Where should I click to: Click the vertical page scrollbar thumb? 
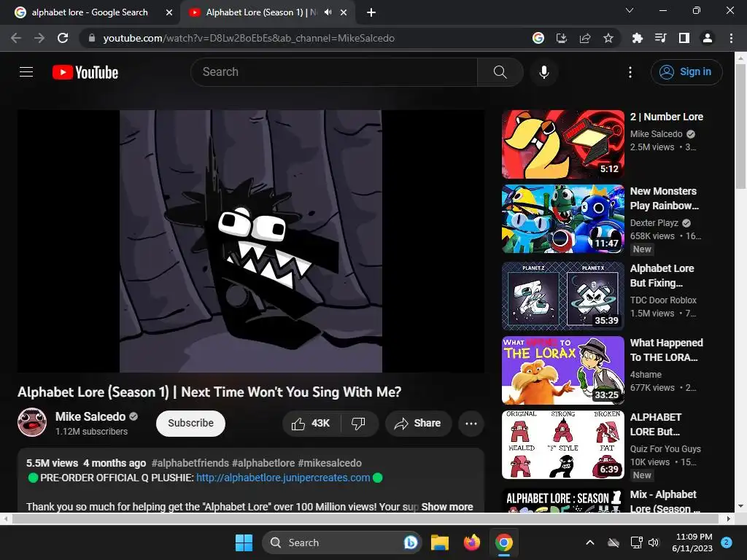(x=740, y=126)
